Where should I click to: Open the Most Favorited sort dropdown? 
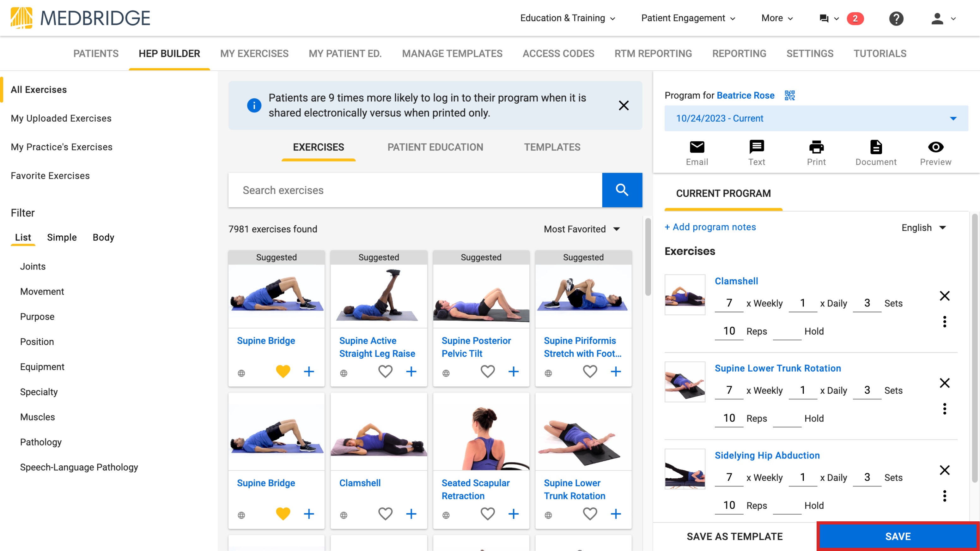click(x=582, y=229)
